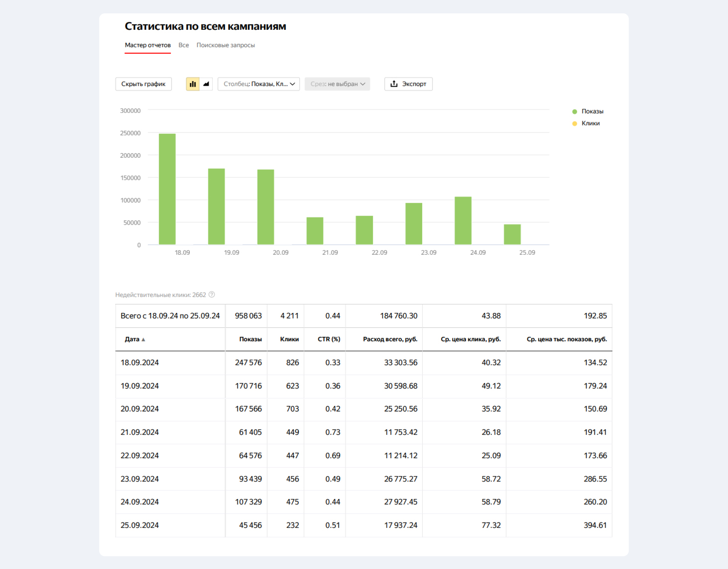This screenshot has height=569, width=728.
Task: Click the 19.09 bar in chart
Action: pyautogui.click(x=216, y=207)
